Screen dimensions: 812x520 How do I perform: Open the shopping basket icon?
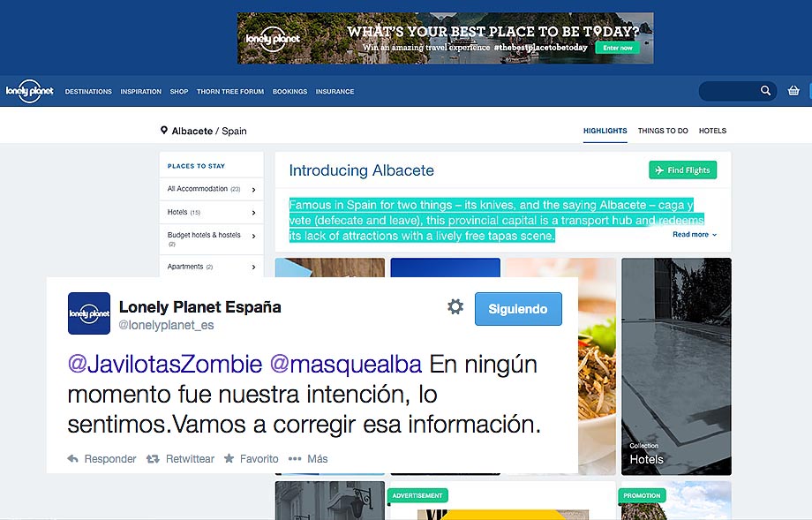point(793,91)
